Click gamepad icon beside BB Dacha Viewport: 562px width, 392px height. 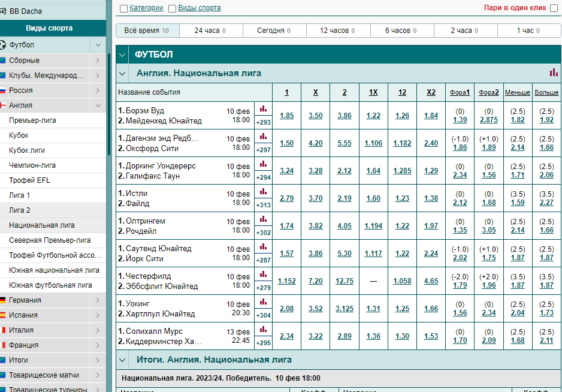click(x=3, y=11)
